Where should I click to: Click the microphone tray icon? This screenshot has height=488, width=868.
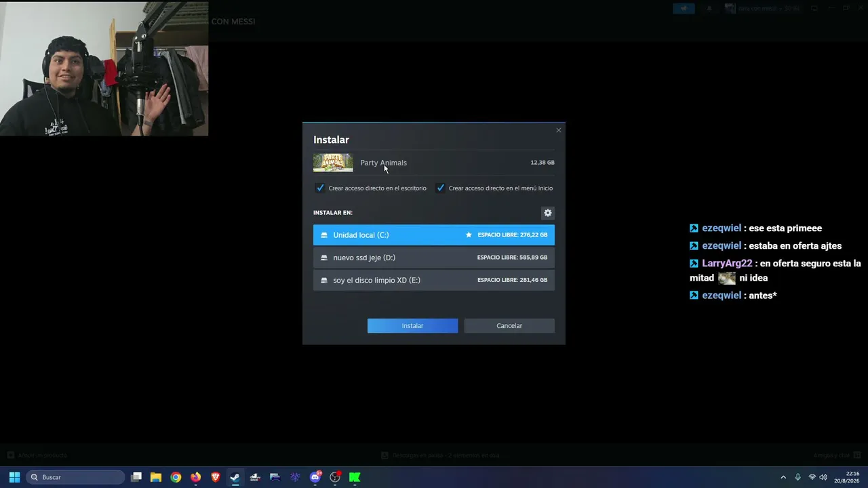[797, 477]
